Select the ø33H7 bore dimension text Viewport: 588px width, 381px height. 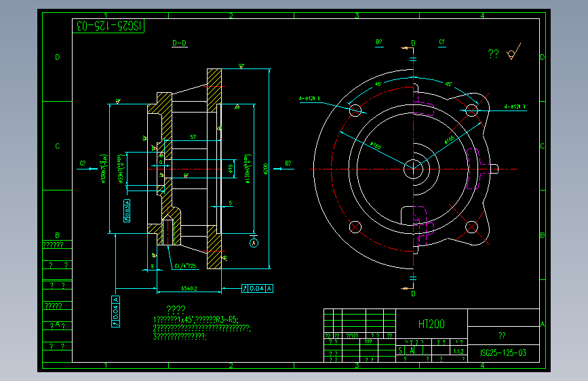coord(120,169)
